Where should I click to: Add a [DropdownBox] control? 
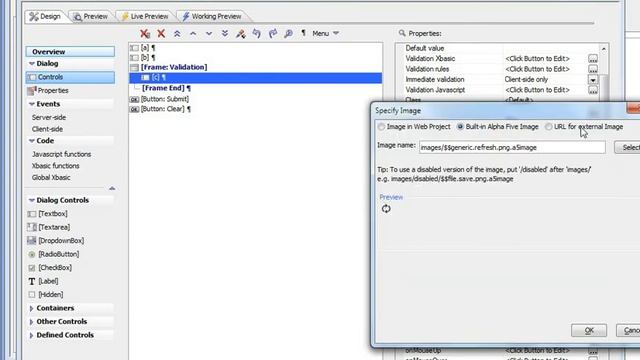(x=56, y=241)
